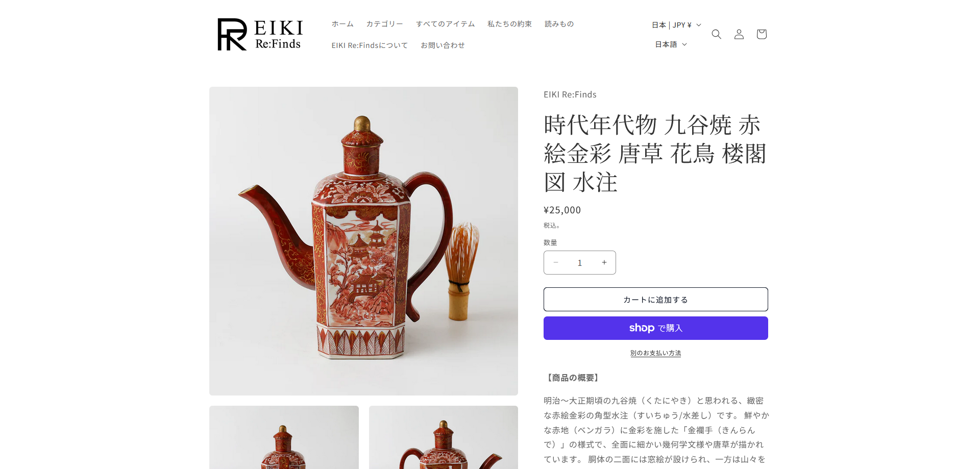The image size is (980, 469).
Task: Click the EIKI Re:Finds logo
Action: (260, 34)
